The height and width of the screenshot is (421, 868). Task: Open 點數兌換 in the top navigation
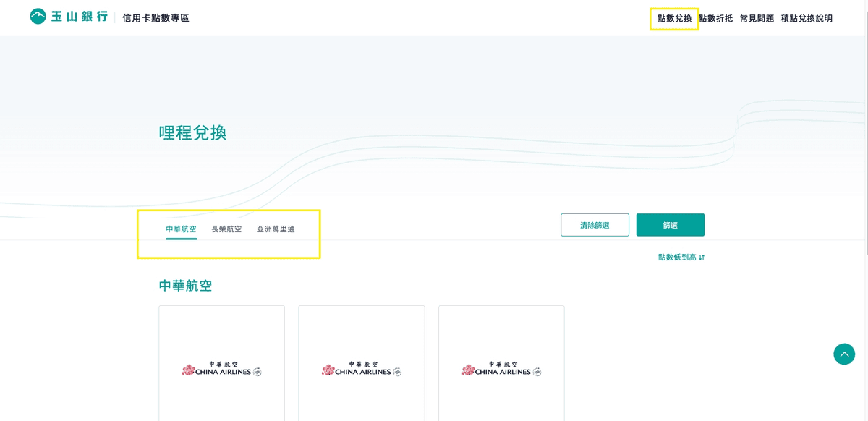674,18
